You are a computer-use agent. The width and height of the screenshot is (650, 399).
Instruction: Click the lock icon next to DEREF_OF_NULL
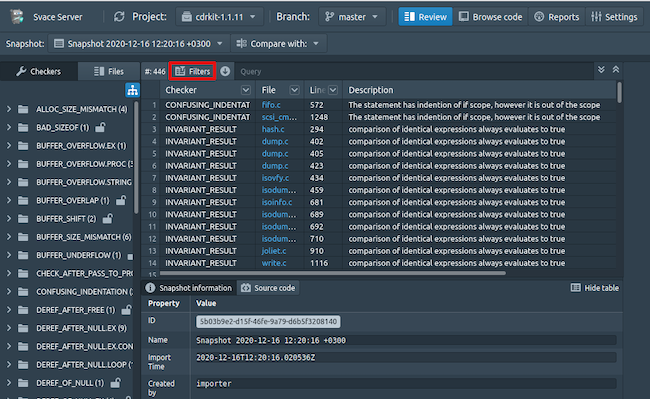click(x=116, y=383)
